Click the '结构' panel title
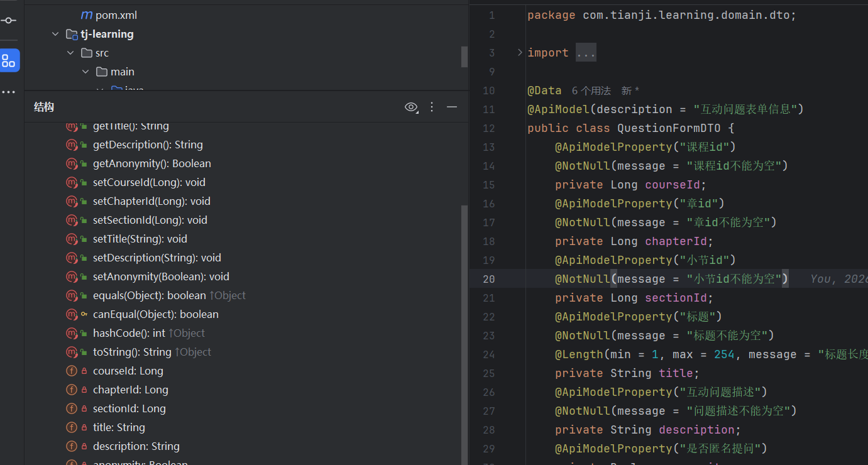The width and height of the screenshot is (868, 465). point(44,107)
